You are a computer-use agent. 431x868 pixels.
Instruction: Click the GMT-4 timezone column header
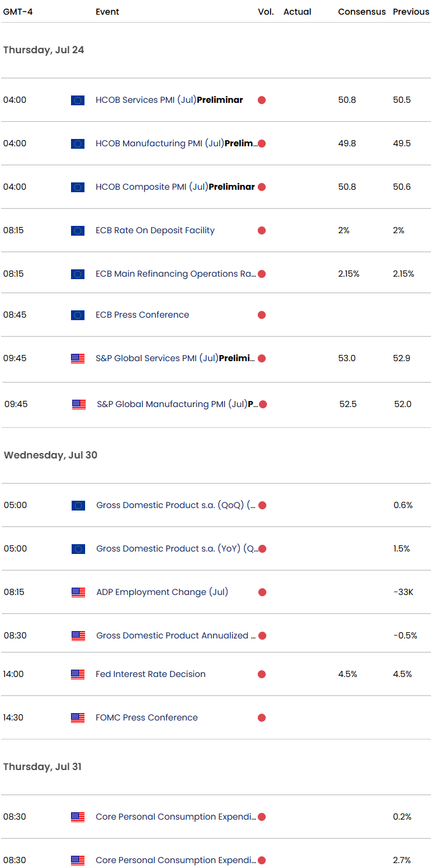click(18, 12)
